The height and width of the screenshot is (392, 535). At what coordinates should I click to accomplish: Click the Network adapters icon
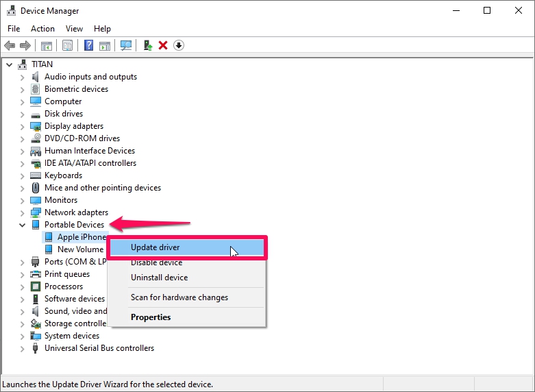[36, 212]
